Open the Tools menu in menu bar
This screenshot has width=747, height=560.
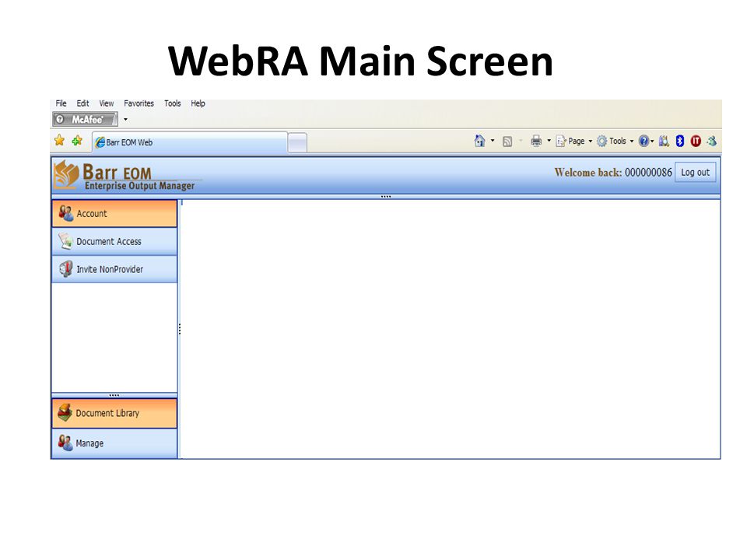(x=173, y=103)
